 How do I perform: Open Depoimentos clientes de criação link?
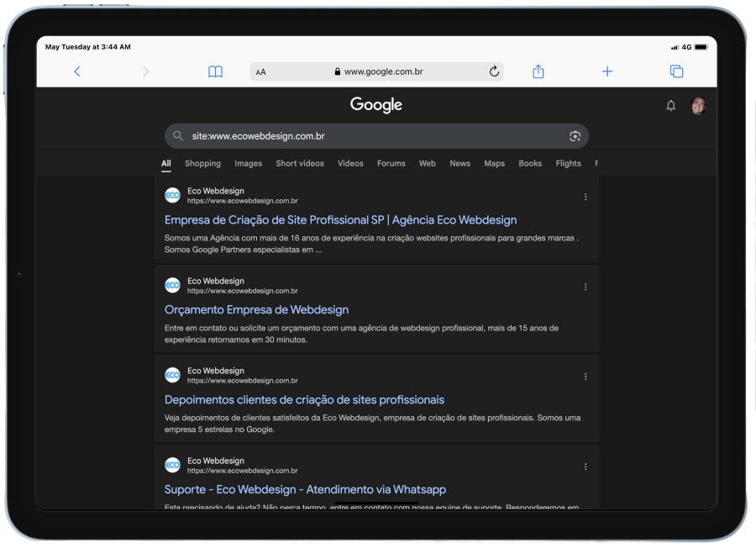coord(304,399)
